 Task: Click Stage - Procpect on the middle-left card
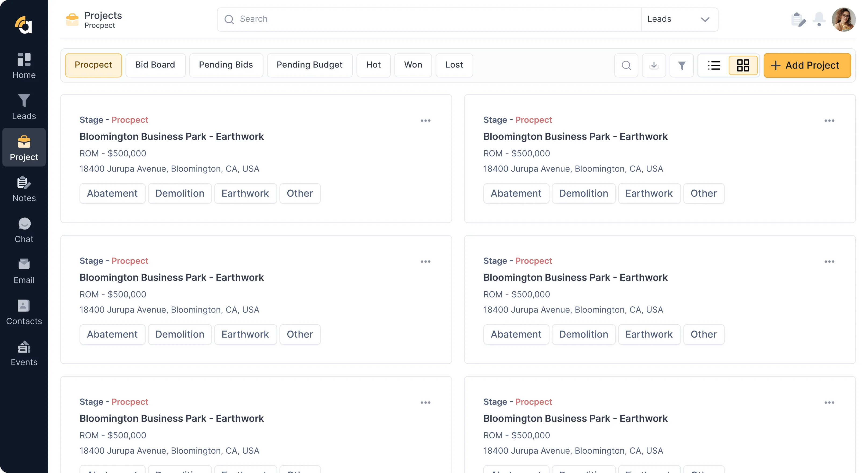pos(114,261)
